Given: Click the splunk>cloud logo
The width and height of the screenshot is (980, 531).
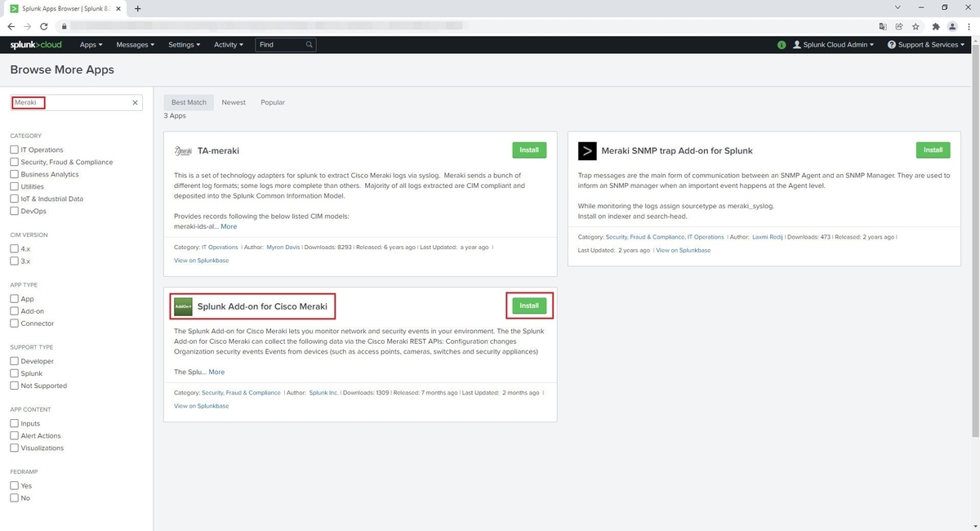Looking at the screenshot, I should click(x=35, y=45).
